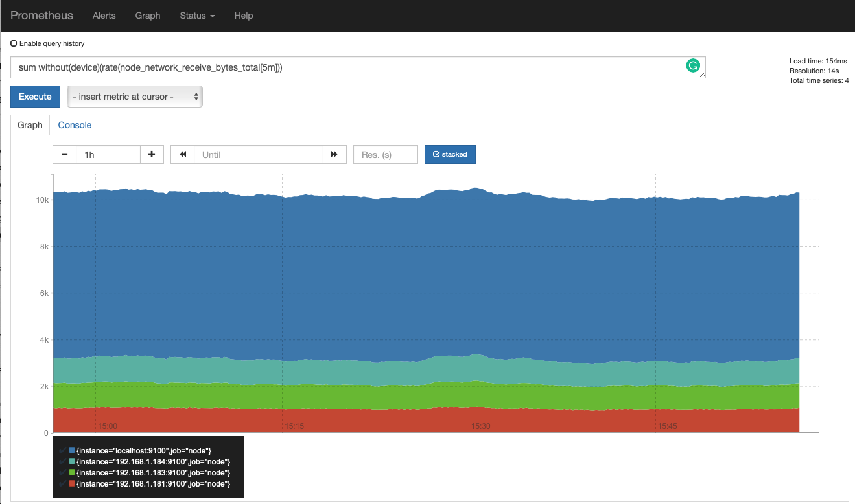Click the Prometheus brand link

(41, 16)
